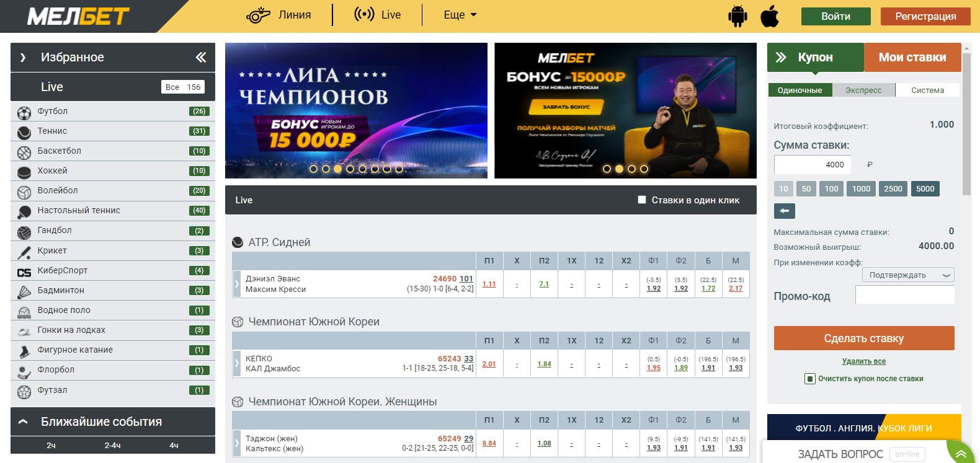Open the Еще dropdown menu
The image size is (980, 463).
coord(460,15)
